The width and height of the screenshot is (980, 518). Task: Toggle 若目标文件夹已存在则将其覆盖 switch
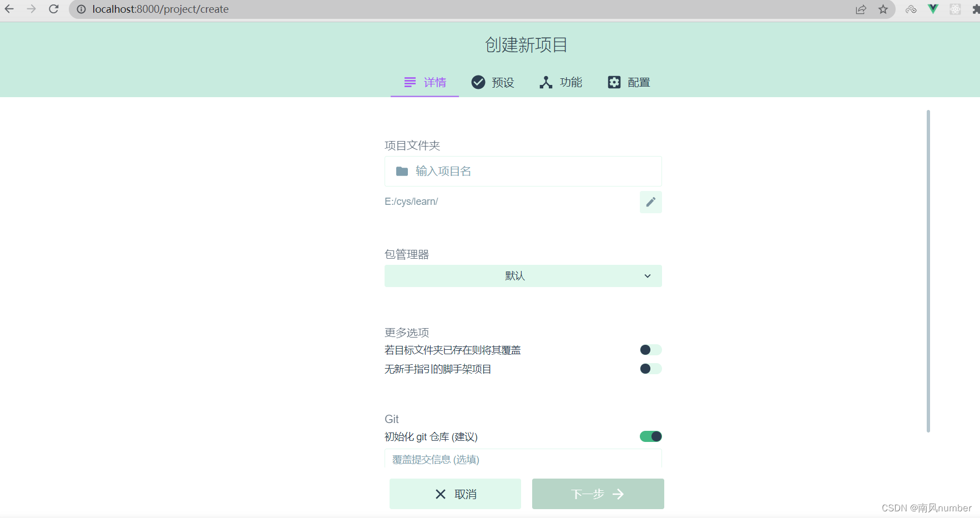[x=651, y=350]
